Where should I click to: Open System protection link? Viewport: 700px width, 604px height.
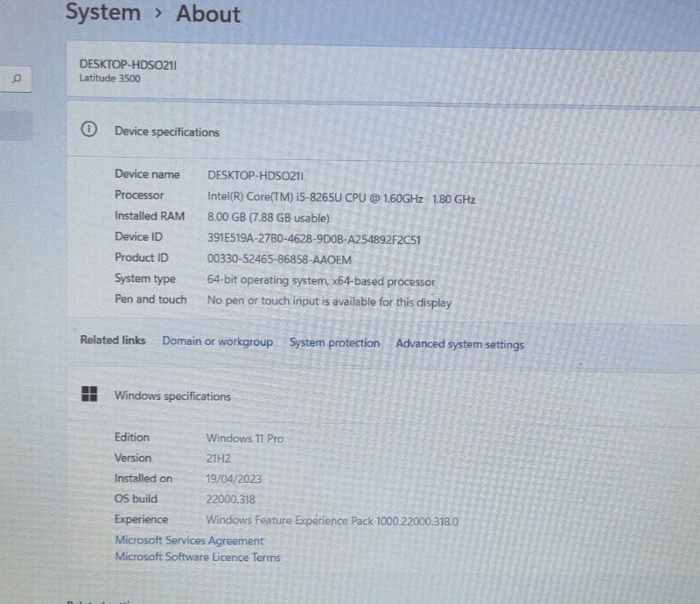point(334,342)
